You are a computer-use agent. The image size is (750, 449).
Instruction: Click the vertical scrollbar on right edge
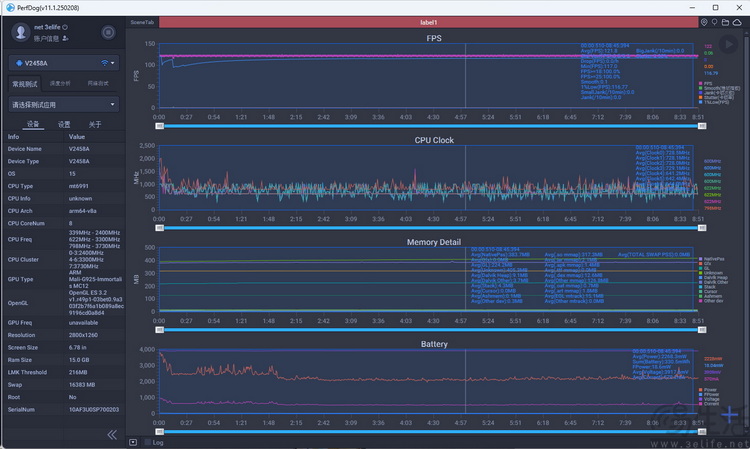(747, 230)
